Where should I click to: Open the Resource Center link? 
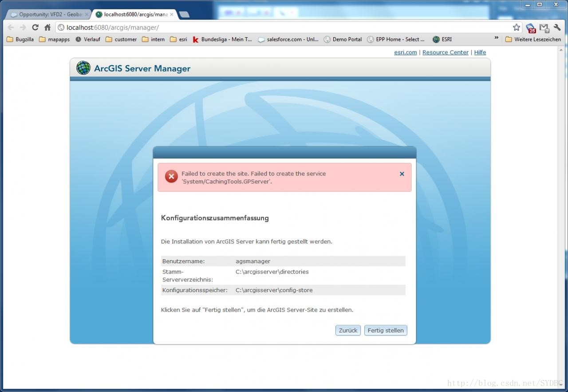point(446,52)
